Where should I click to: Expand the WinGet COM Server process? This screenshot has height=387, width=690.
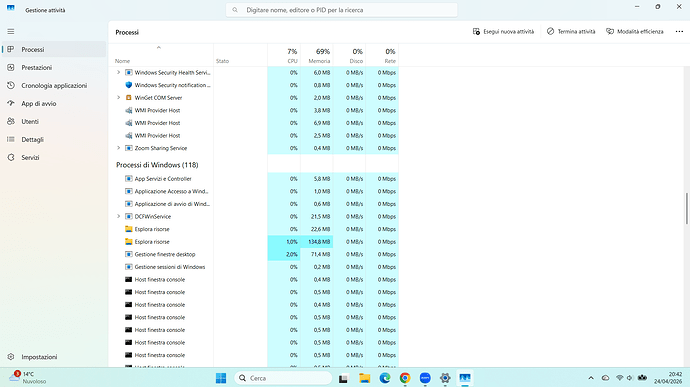pos(118,98)
